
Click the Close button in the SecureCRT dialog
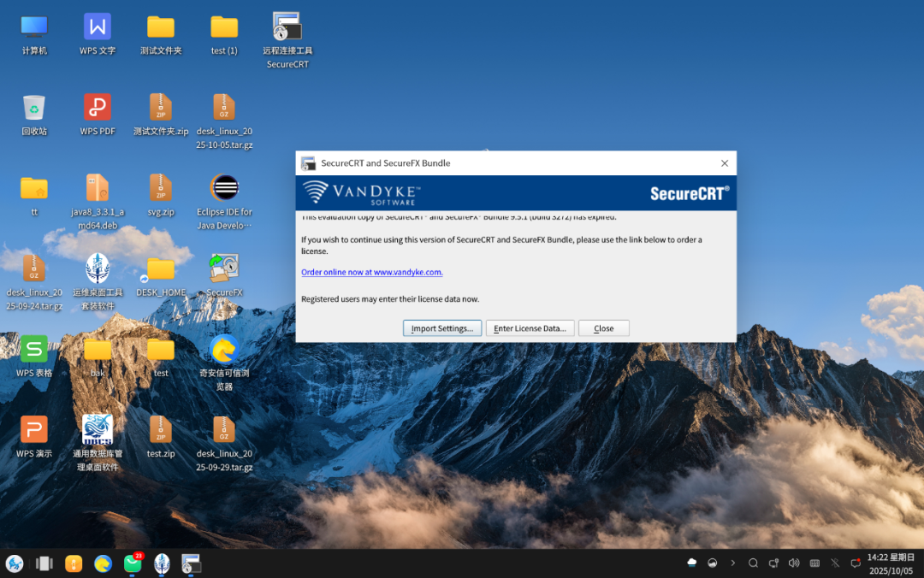(603, 328)
